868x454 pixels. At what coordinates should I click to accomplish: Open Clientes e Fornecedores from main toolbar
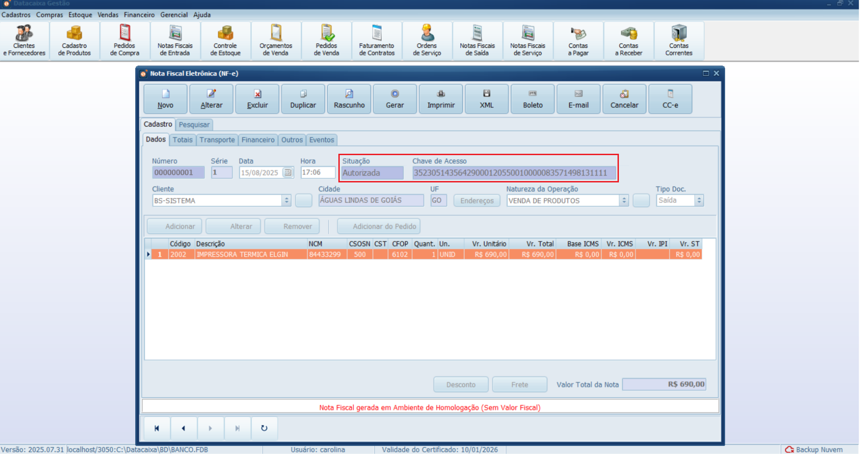tap(24, 41)
